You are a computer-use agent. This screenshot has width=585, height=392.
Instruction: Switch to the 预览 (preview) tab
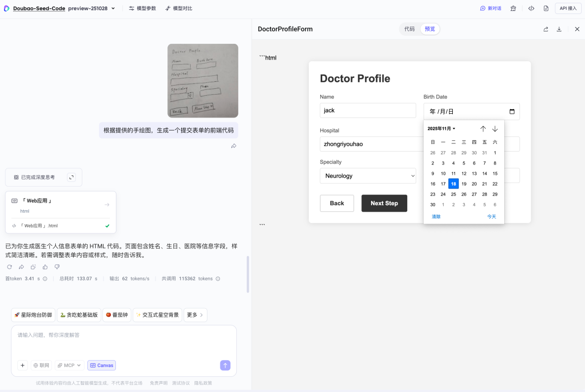430,29
